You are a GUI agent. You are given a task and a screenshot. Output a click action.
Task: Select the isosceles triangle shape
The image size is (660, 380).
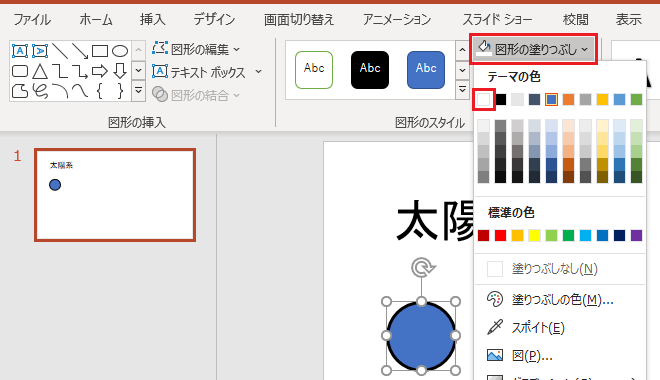(x=40, y=71)
